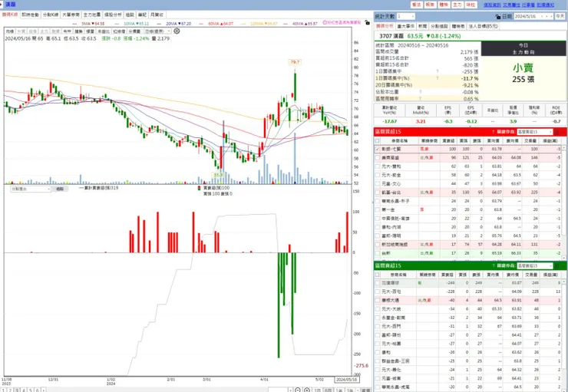Expand the 關鍵券商 dropdown in green header

tap(534, 265)
